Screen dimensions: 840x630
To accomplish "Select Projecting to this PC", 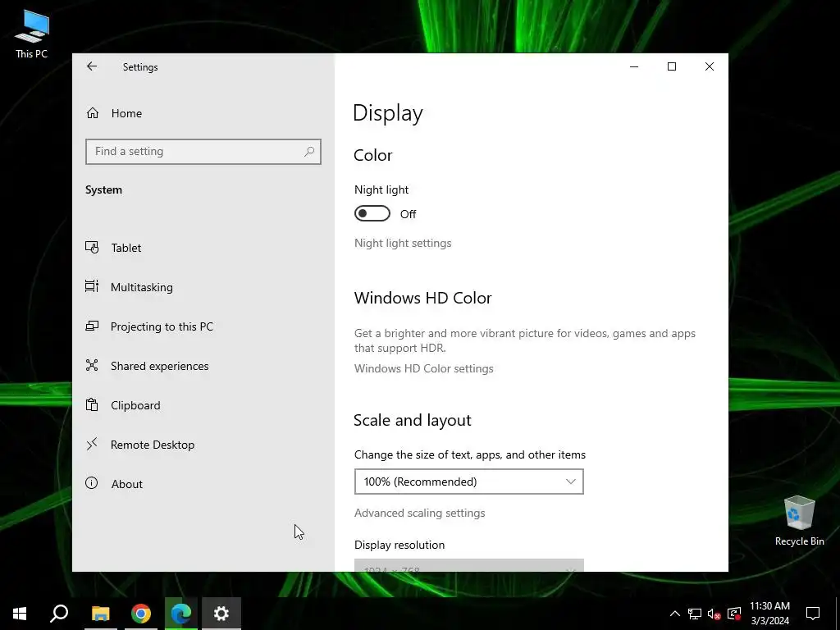I will (x=203, y=326).
